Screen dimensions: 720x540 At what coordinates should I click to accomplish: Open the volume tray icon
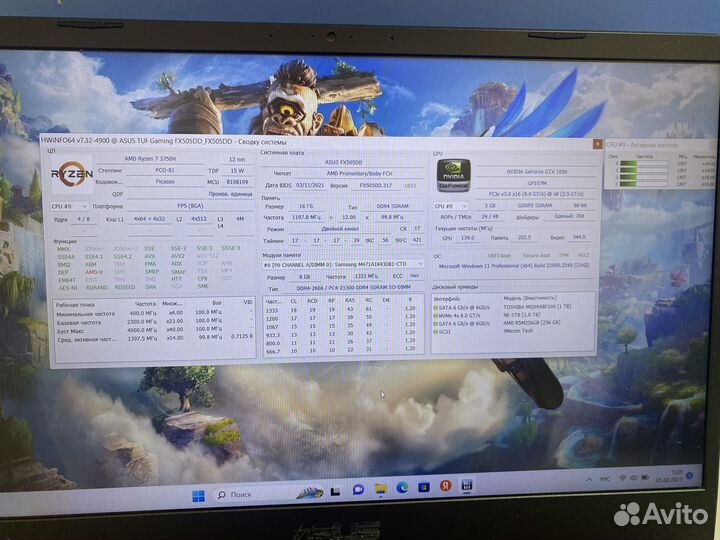pos(634,478)
